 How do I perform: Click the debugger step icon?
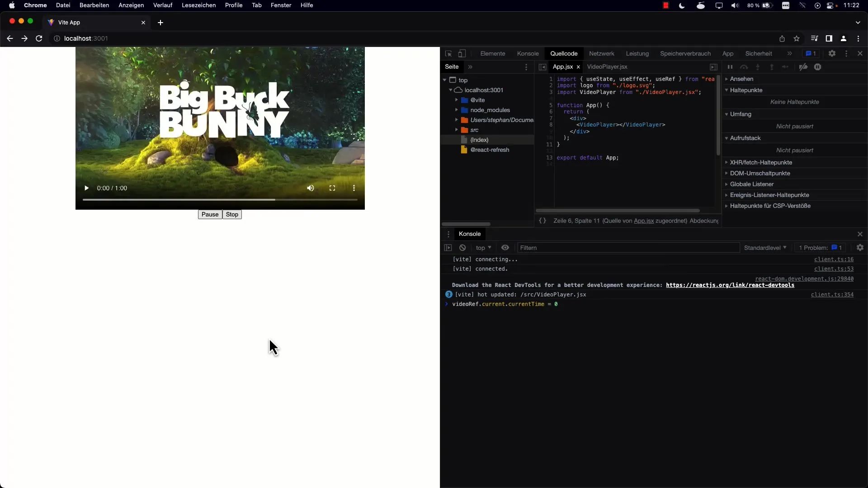tap(785, 67)
